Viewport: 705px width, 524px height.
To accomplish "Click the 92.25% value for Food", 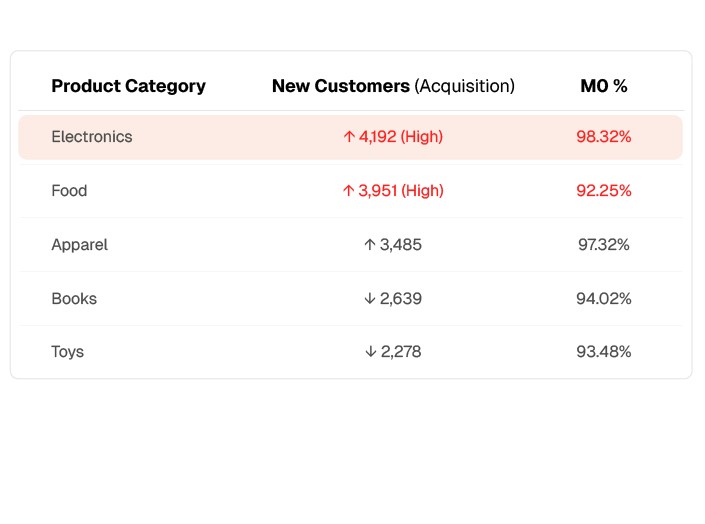I will pos(604,191).
